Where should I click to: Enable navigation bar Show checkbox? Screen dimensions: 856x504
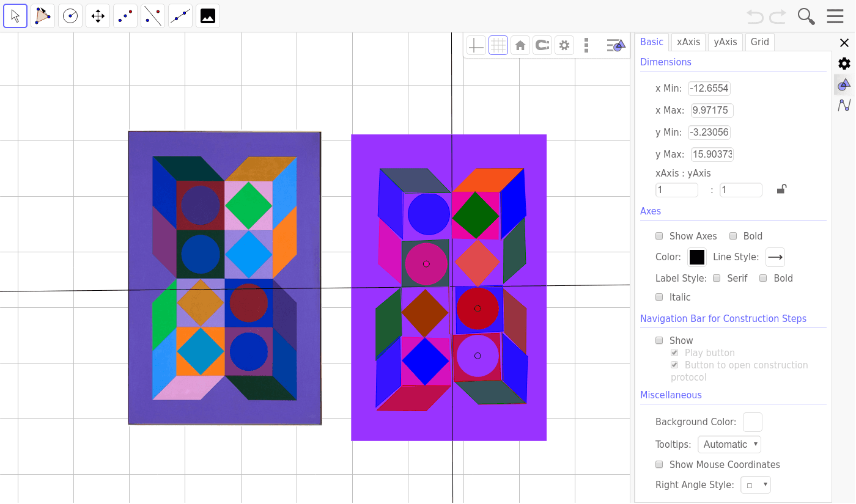(x=659, y=340)
